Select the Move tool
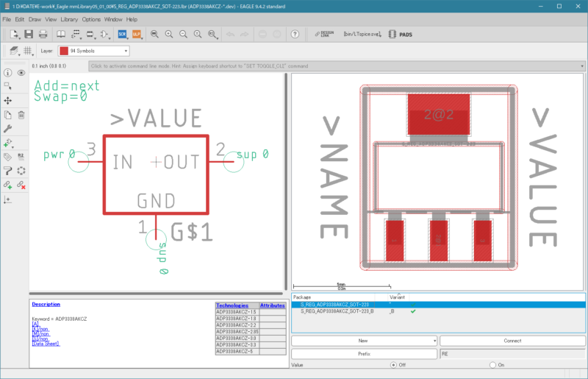 (8, 101)
